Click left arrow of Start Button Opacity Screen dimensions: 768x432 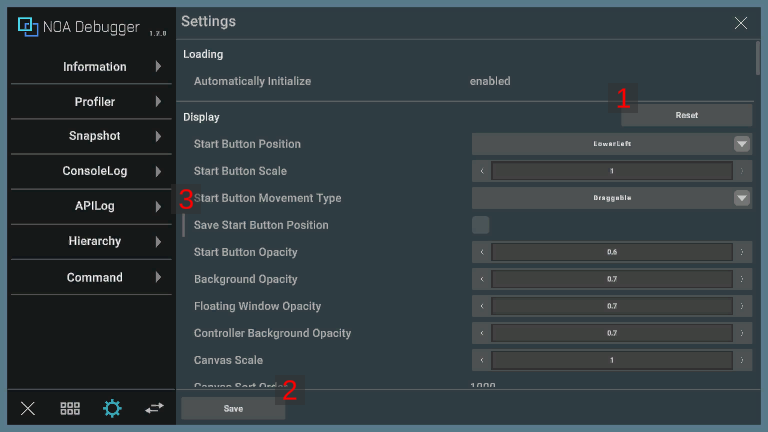pos(481,252)
